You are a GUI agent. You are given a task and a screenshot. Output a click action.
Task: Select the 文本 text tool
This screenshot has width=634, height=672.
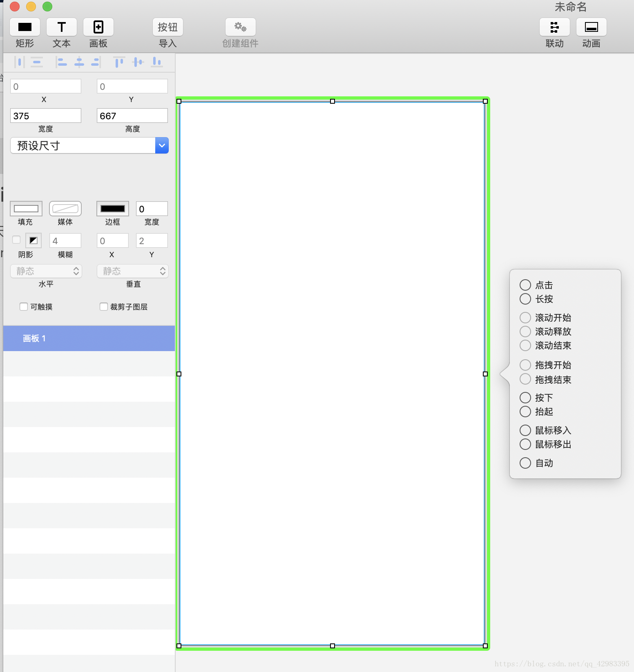click(x=62, y=27)
